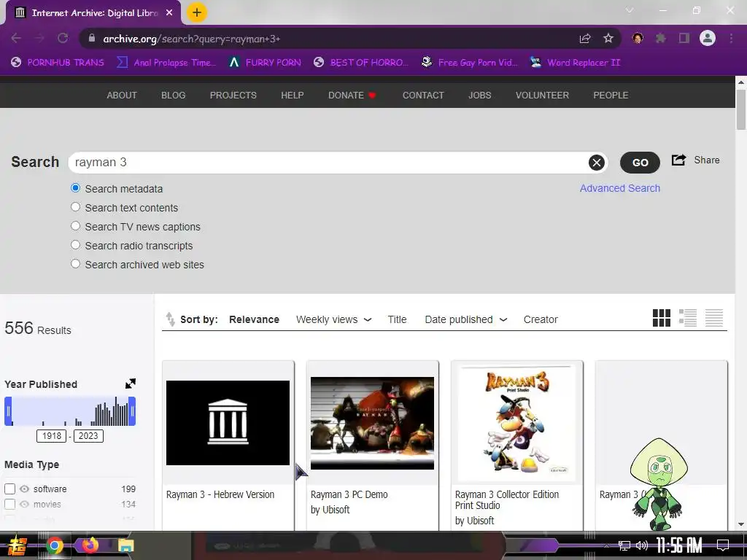Toggle eye icon next to movies
The width and height of the screenshot is (747, 560).
(24, 505)
